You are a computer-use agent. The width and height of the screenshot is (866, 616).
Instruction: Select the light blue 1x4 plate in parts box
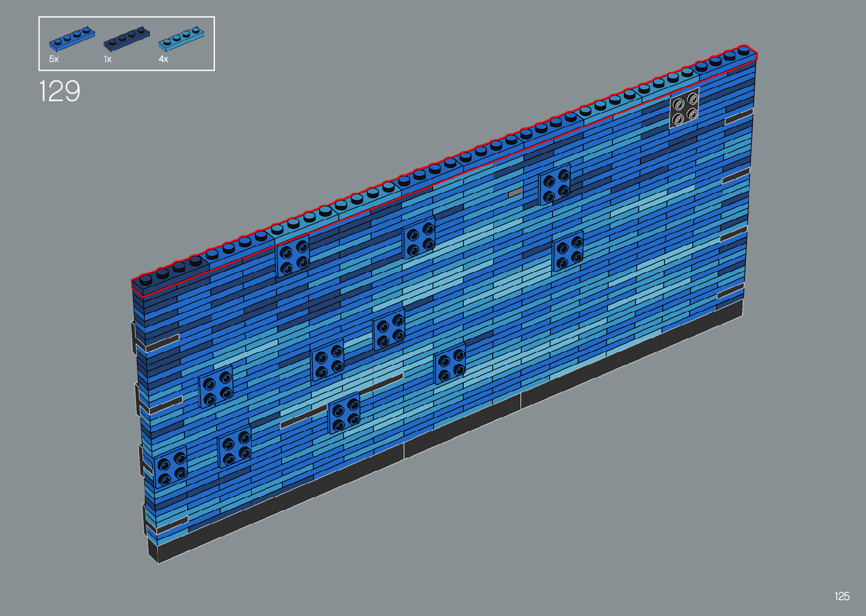[x=181, y=37]
